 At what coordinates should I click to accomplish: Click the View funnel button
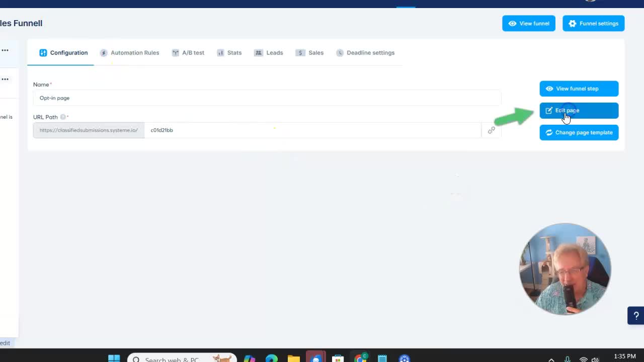528,24
